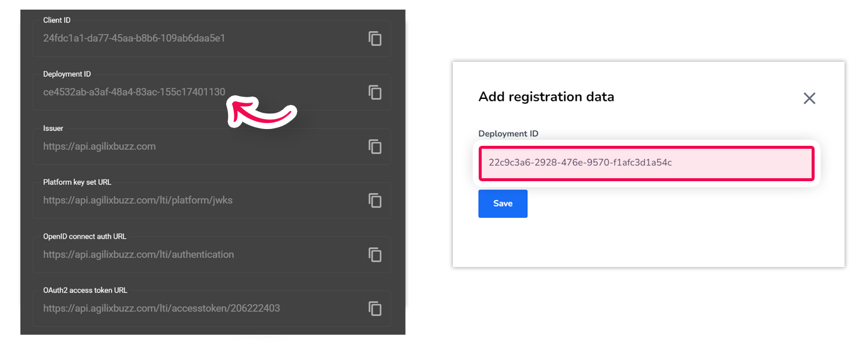Viewport: 868px width, 348px height.
Task: Focus the Deployment ID input in the dialog
Action: pos(646,163)
